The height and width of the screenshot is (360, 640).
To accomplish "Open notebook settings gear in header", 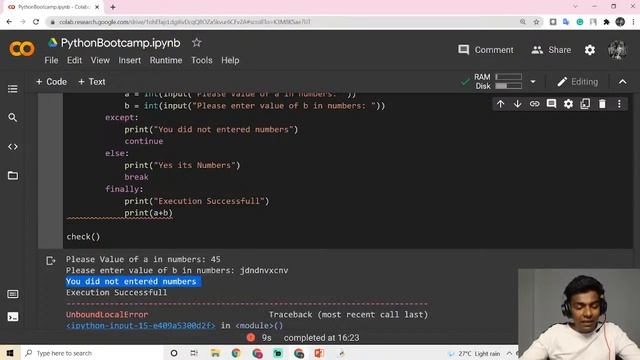I will coord(590,50).
